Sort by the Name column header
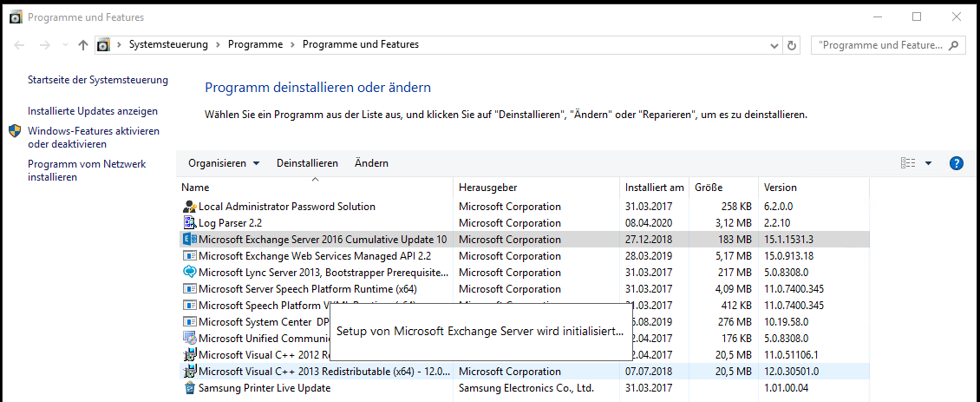The height and width of the screenshot is (402, 980). [x=316, y=188]
